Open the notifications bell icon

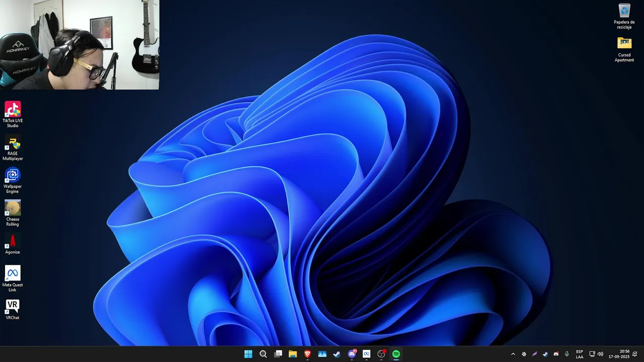635,354
